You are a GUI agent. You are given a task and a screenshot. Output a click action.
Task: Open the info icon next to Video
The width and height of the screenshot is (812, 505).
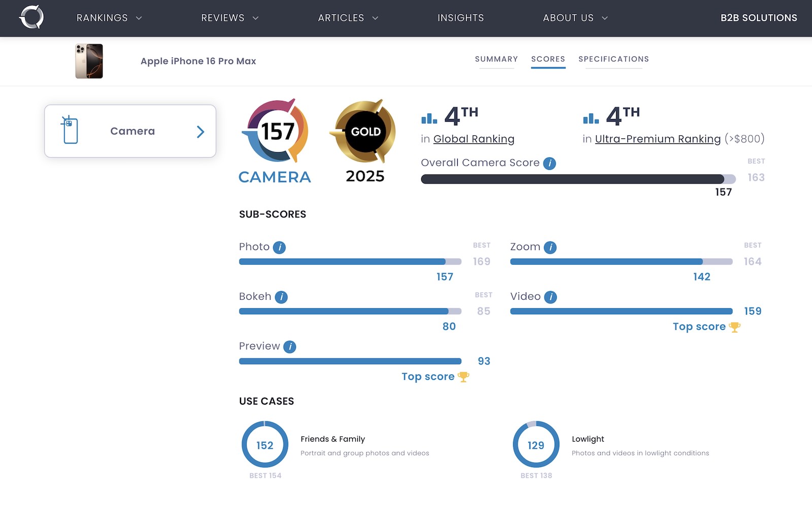551,297
